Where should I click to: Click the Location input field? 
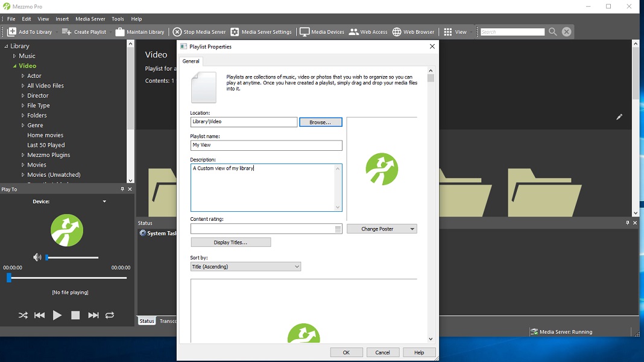pyautogui.click(x=244, y=122)
